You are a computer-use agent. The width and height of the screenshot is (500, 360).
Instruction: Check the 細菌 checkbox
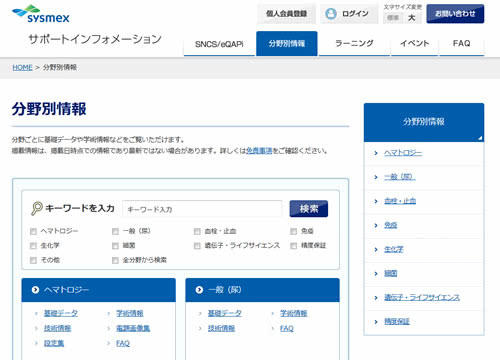115,246
